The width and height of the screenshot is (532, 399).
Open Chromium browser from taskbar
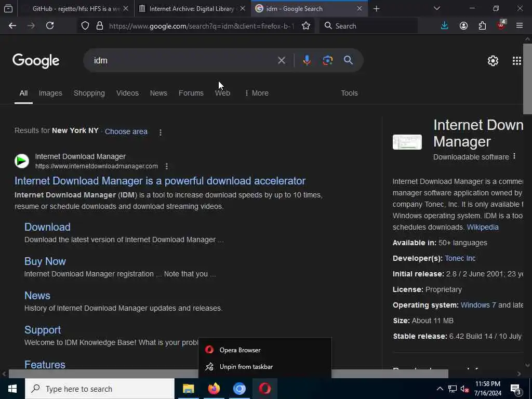[239, 389]
